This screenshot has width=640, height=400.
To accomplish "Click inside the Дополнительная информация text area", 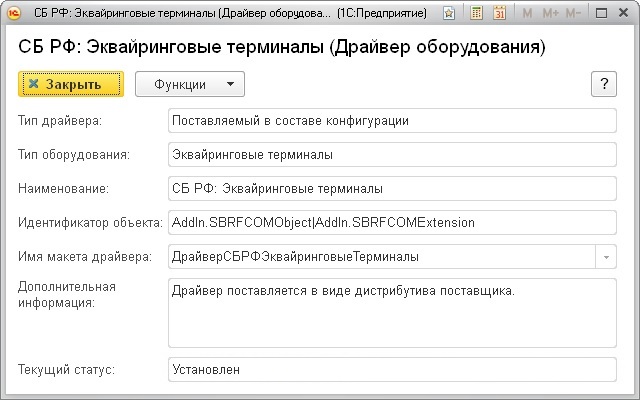I will 392,313.
